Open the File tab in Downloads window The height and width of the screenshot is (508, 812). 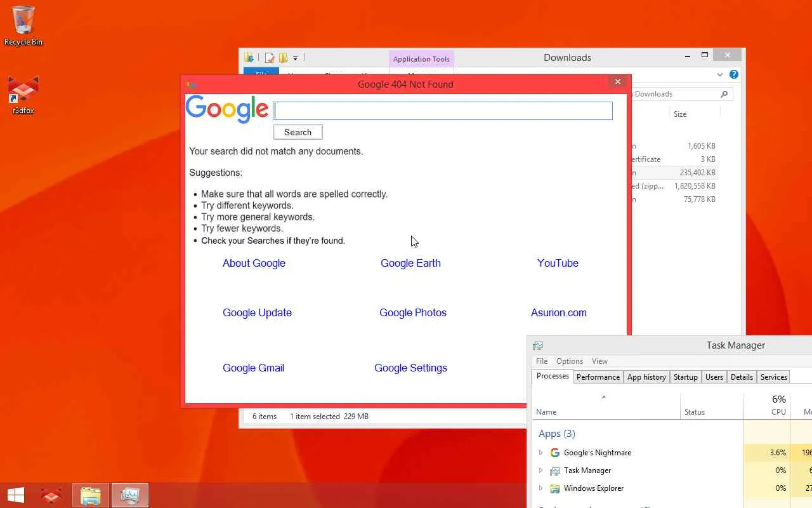point(261,71)
